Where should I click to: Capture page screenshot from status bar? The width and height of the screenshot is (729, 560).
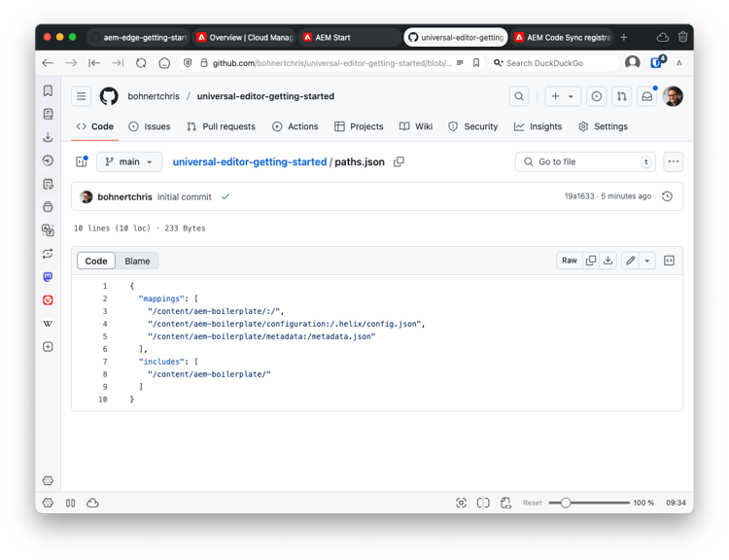(461, 503)
